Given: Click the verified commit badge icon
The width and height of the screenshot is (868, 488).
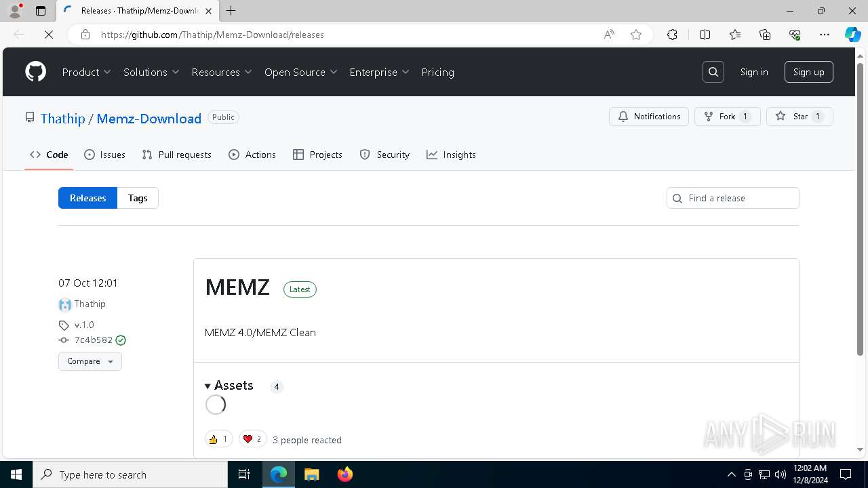Looking at the screenshot, I should 121,340.
